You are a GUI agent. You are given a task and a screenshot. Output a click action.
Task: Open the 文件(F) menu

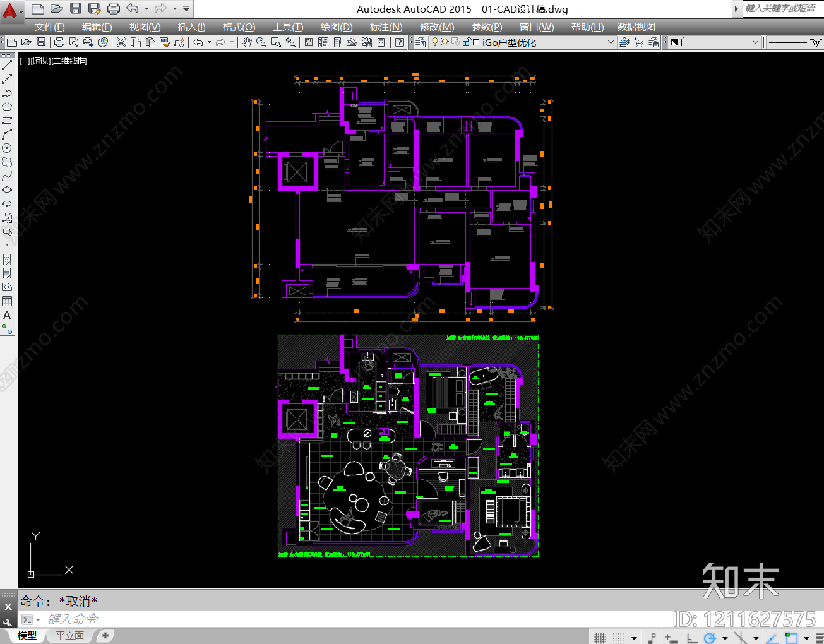[49, 27]
